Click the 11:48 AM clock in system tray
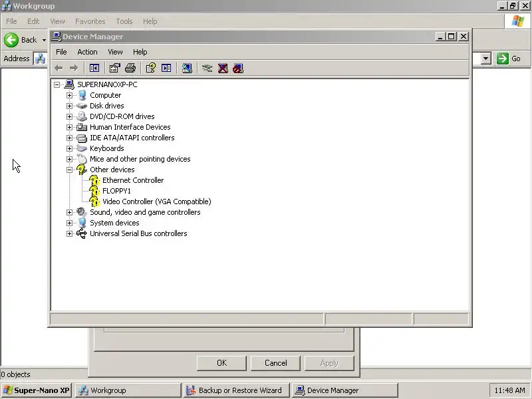This screenshot has height=399, width=532. (509, 390)
